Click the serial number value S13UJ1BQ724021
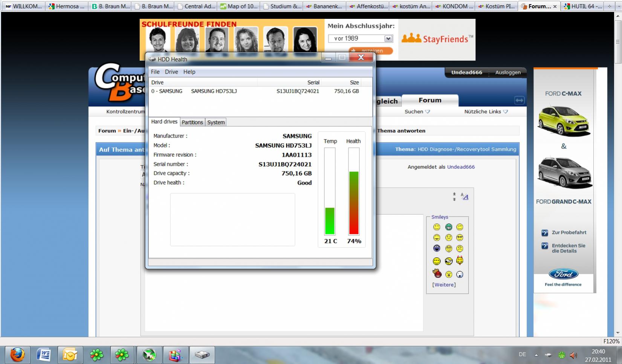This screenshot has width=622, height=364. (285, 164)
